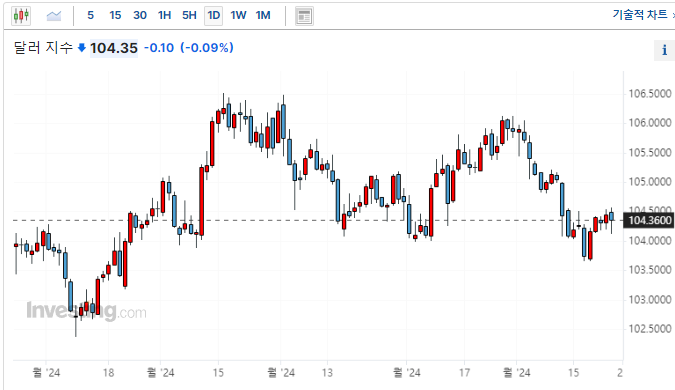Choose the 1W timeframe
Image resolution: width=675 pixels, height=390 pixels.
(238, 15)
